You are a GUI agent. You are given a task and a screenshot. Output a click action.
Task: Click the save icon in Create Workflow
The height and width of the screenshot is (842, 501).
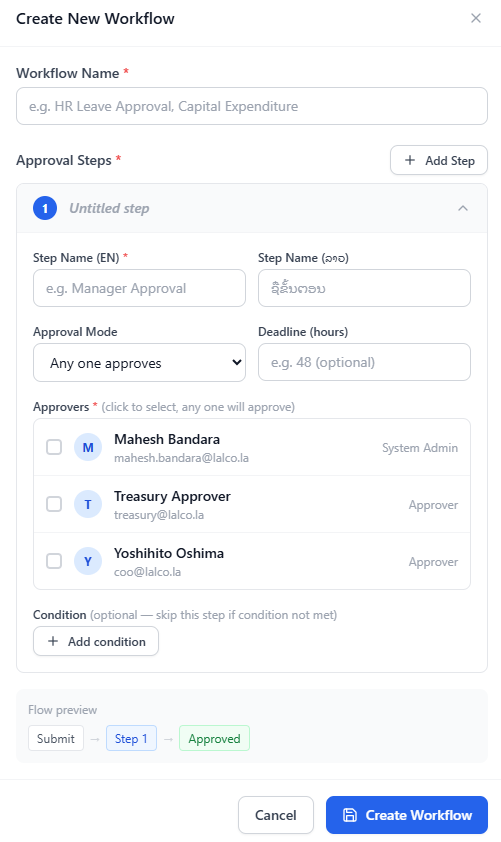350,815
